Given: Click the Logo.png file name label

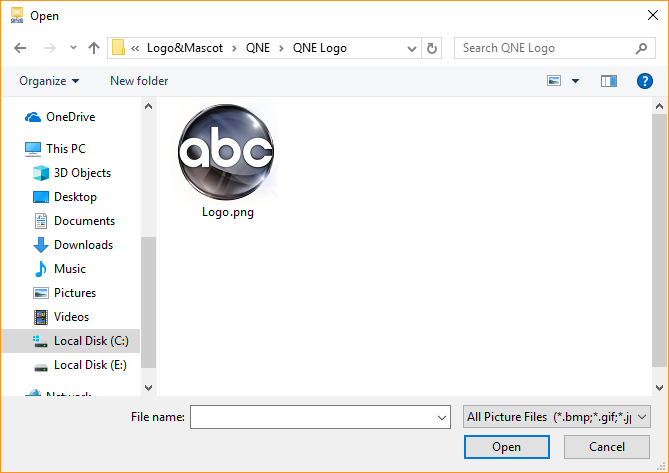Looking at the screenshot, I should tap(228, 212).
